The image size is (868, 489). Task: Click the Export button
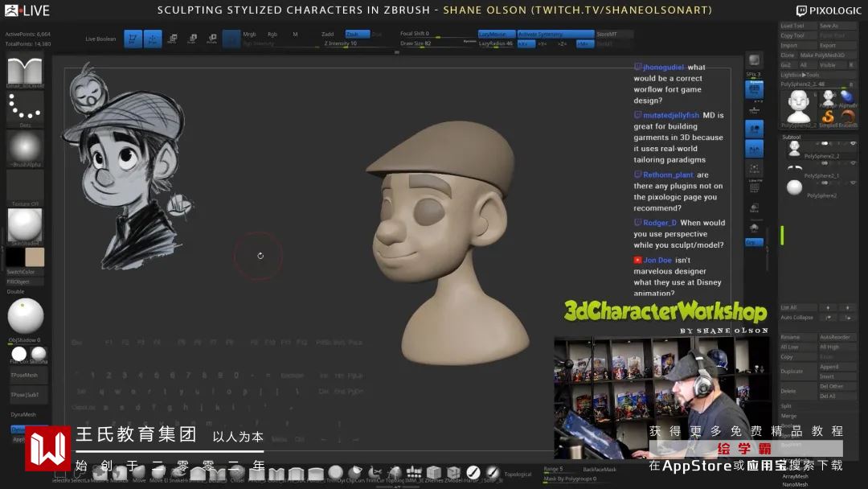(837, 45)
